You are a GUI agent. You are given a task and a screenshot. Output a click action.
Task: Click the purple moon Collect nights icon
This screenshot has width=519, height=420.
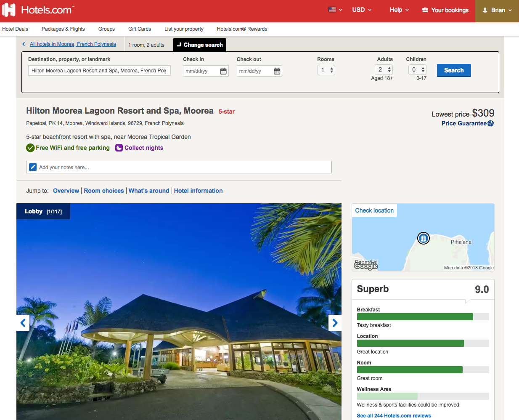click(119, 148)
